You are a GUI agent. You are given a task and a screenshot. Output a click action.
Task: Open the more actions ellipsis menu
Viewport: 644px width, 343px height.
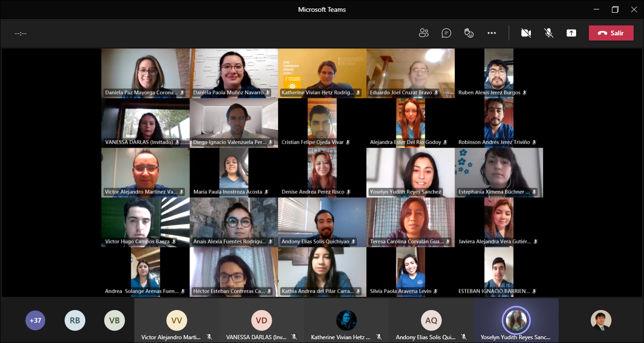[x=492, y=33]
